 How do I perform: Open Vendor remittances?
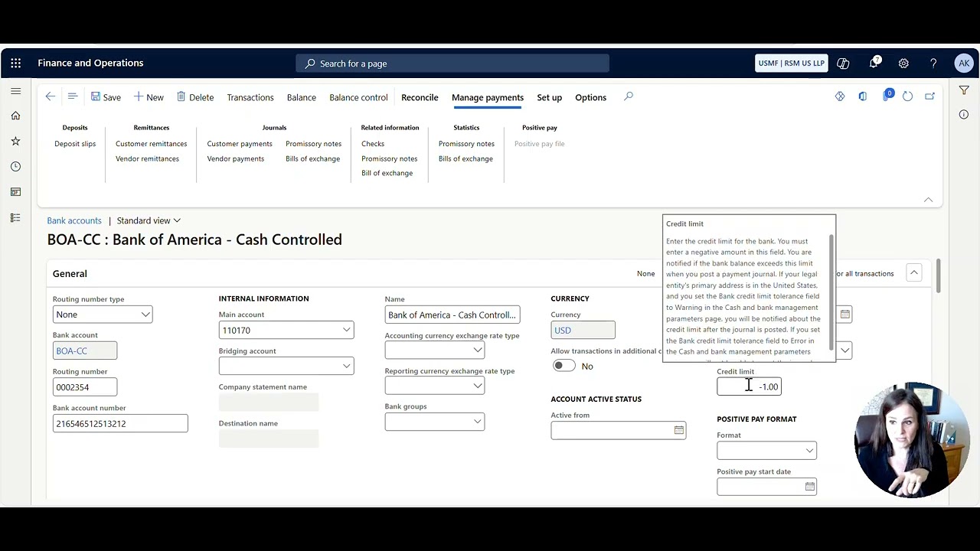click(x=147, y=158)
